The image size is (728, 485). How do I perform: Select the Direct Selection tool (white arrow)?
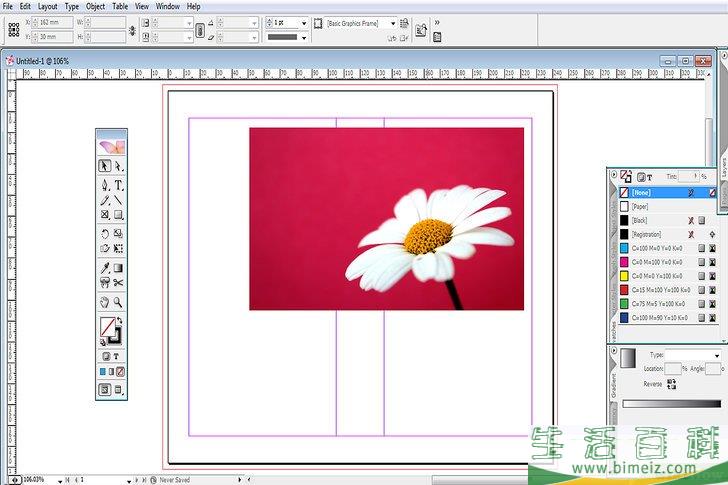(x=118, y=166)
